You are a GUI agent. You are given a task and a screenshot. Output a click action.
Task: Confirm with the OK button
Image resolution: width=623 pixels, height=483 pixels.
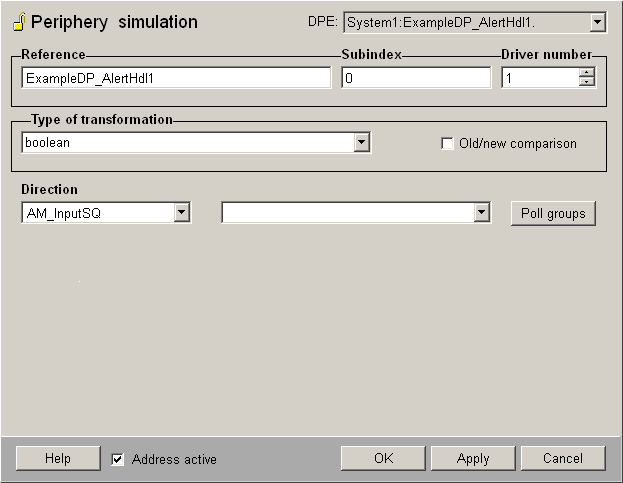383,458
